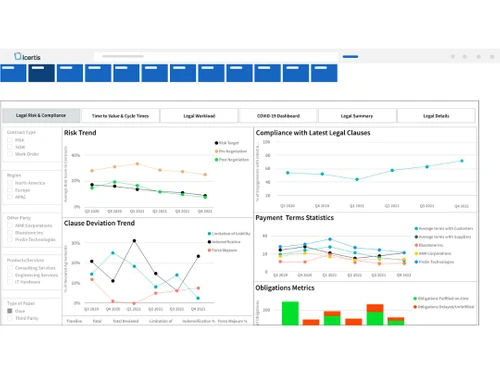Click the Obligations Metrics title
Screen dimensions: 500x375
pyautogui.click(x=285, y=288)
